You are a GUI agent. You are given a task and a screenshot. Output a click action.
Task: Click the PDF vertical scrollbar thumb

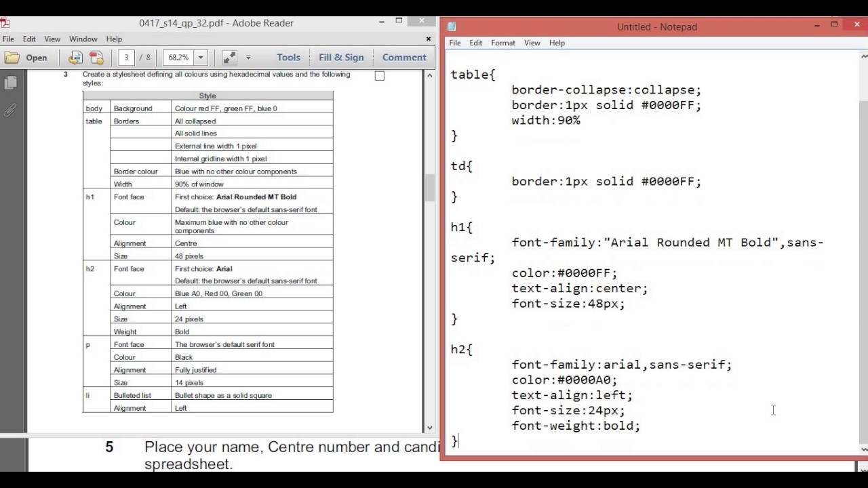tap(430, 188)
